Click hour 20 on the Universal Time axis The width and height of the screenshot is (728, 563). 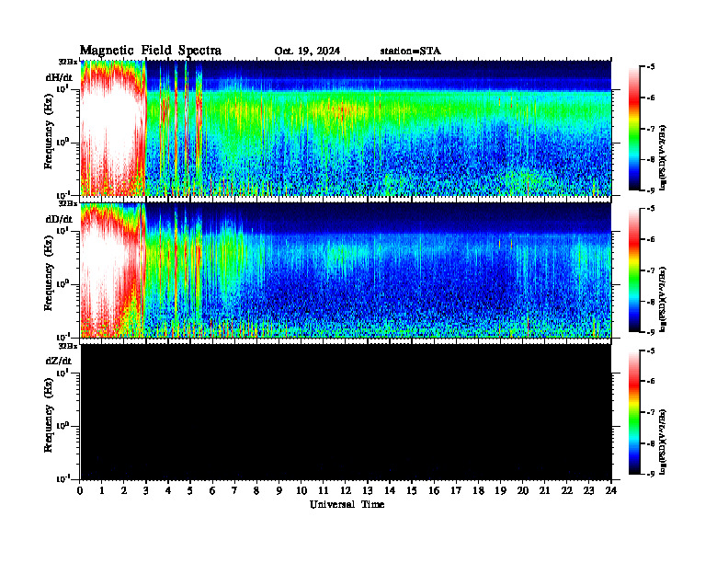coord(523,490)
